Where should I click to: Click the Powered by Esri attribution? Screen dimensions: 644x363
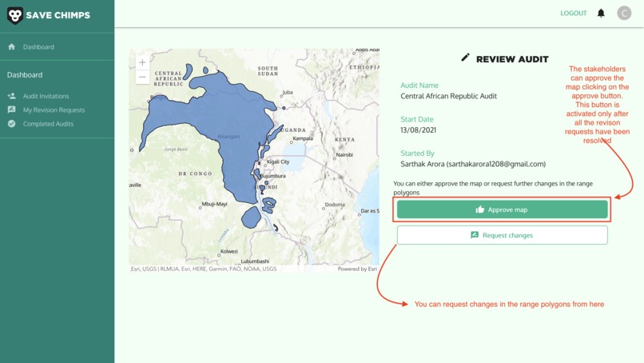(x=357, y=269)
